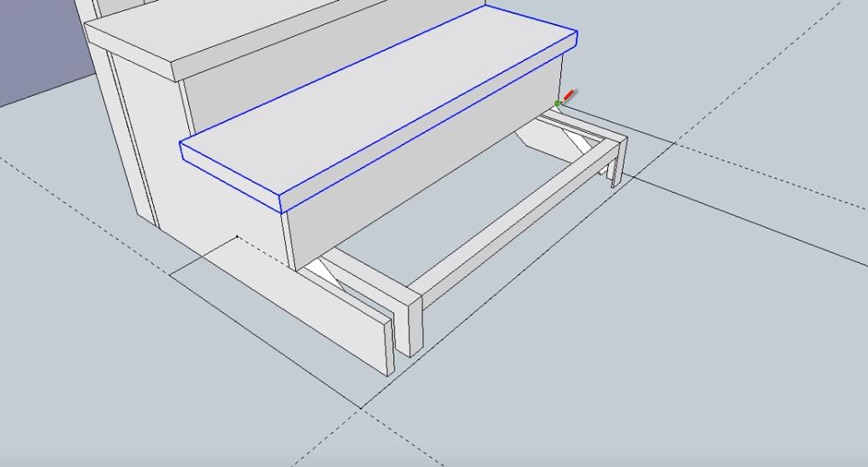Click the right leg of the base frame

pos(616,163)
